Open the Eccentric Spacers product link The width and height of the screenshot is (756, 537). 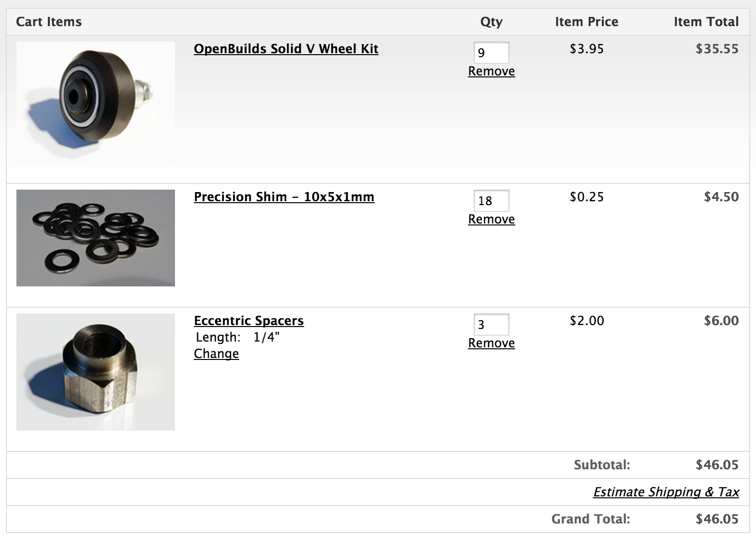click(248, 321)
